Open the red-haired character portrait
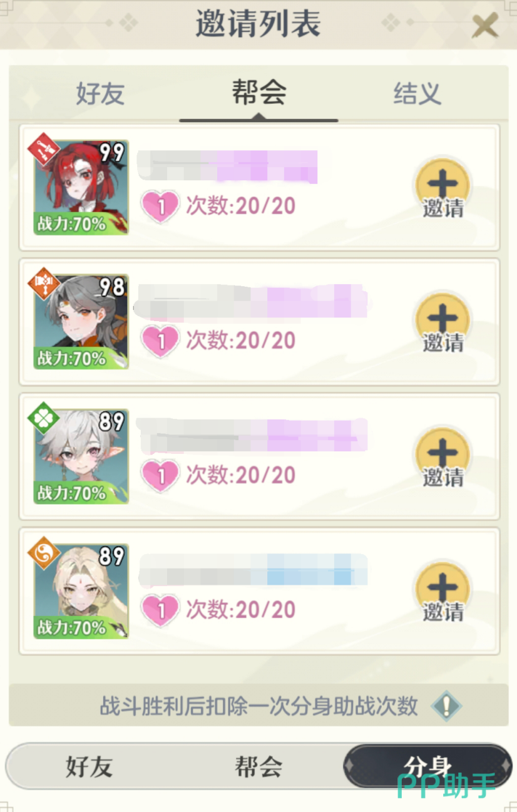Screen dimensions: 517x812 pos(81,187)
